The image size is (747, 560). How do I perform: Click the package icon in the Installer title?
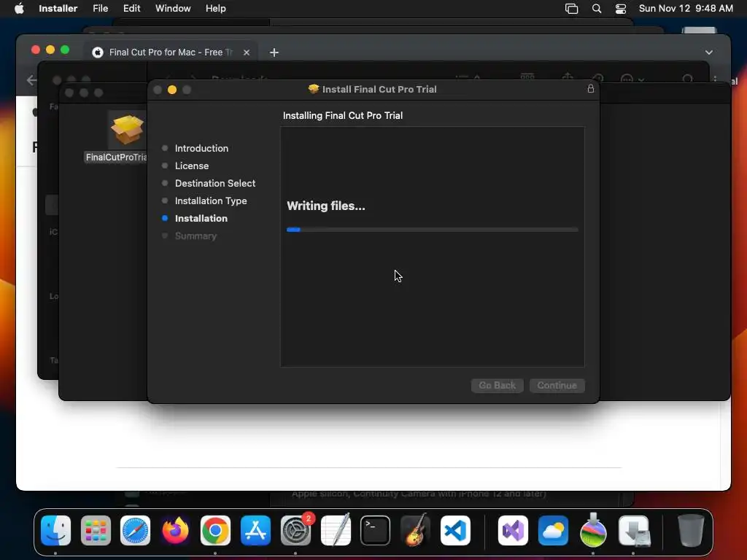point(314,89)
